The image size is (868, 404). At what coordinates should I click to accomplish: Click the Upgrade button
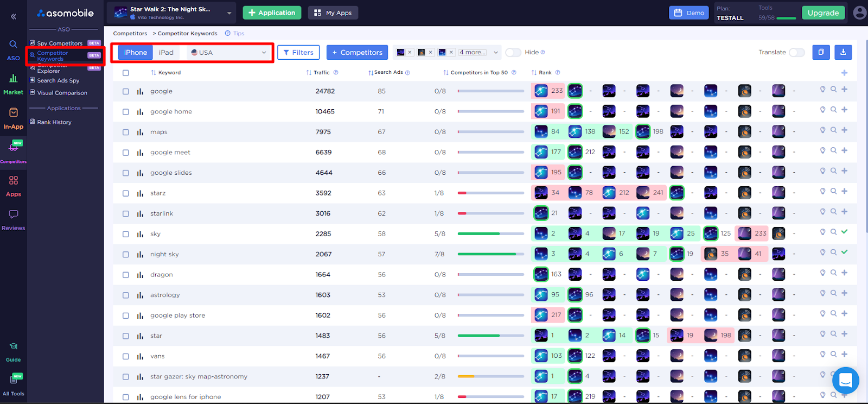click(x=823, y=12)
